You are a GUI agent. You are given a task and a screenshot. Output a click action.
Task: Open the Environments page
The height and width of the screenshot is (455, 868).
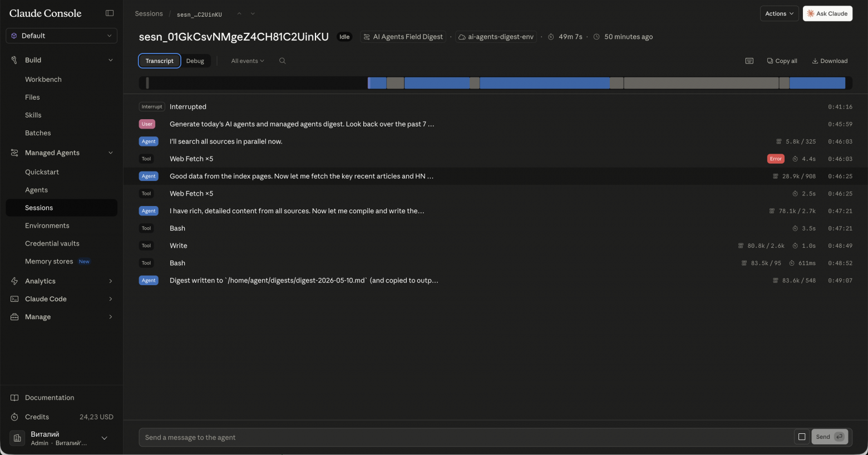tap(47, 226)
